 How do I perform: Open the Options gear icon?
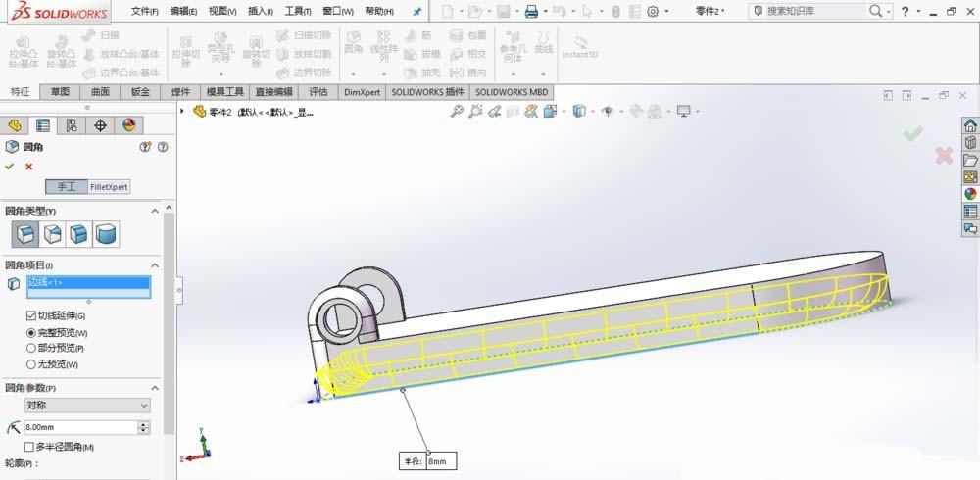pos(653,11)
